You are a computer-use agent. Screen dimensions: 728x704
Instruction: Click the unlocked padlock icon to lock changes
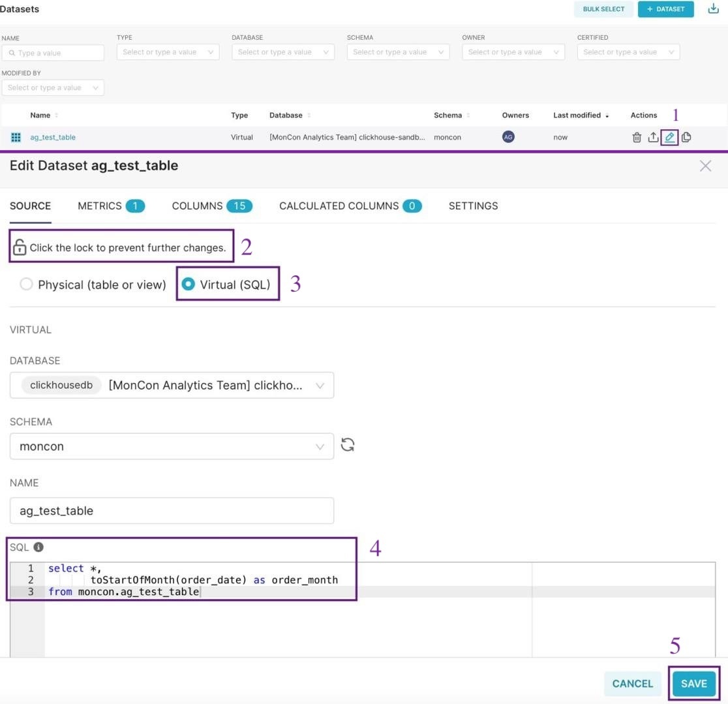(20, 247)
